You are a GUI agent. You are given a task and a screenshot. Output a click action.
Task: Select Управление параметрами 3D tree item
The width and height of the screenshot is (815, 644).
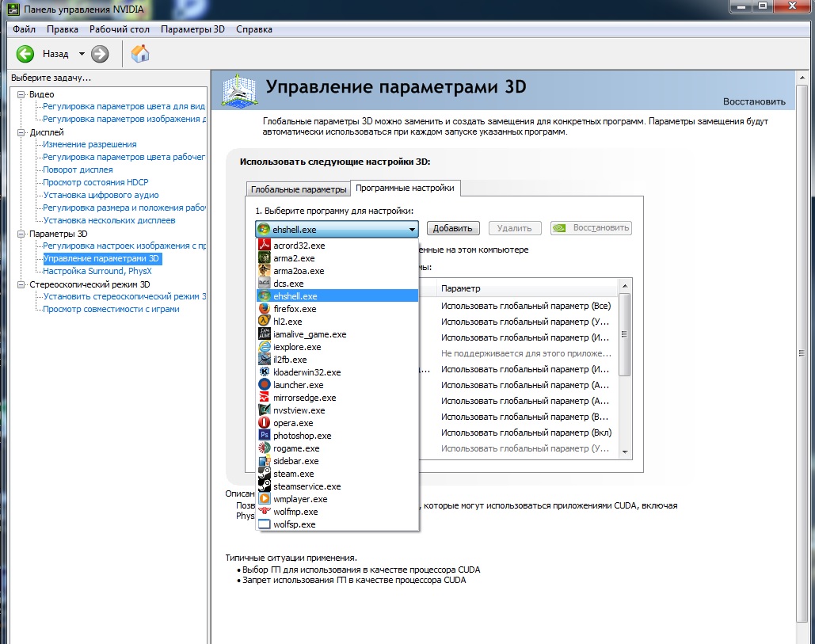[x=101, y=258]
